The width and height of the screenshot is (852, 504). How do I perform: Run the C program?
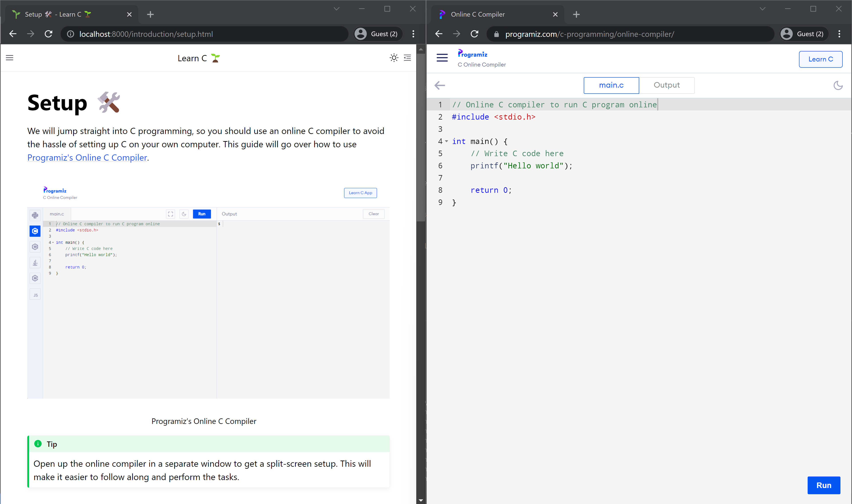click(823, 485)
